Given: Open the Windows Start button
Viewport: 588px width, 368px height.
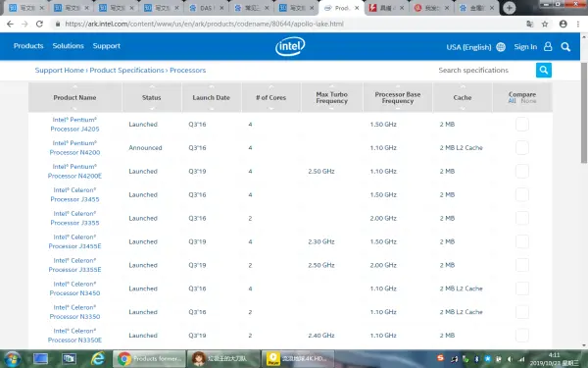Looking at the screenshot, I should (12, 359).
